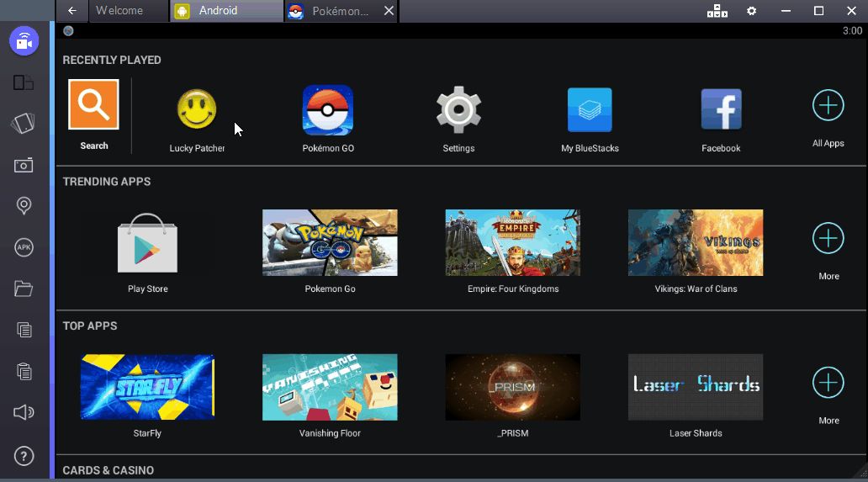The width and height of the screenshot is (868, 482).
Task: Click the paste clipboard sidebar icon
Action: (x=24, y=371)
